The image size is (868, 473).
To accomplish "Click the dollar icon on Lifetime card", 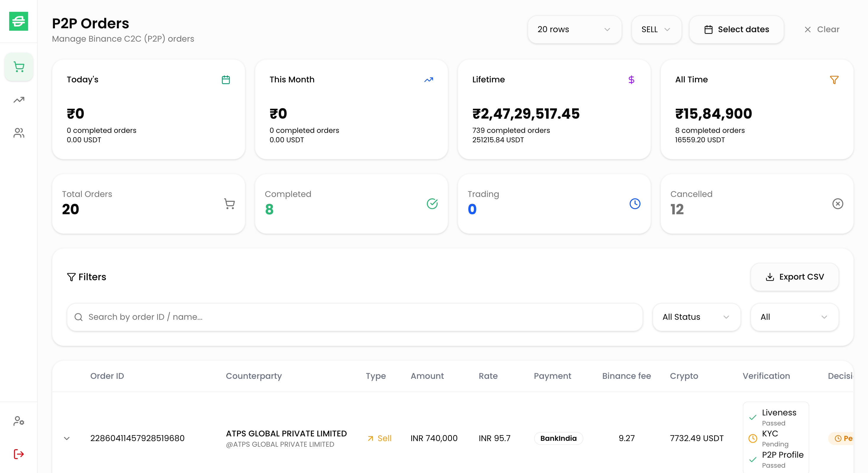I will click(x=631, y=80).
